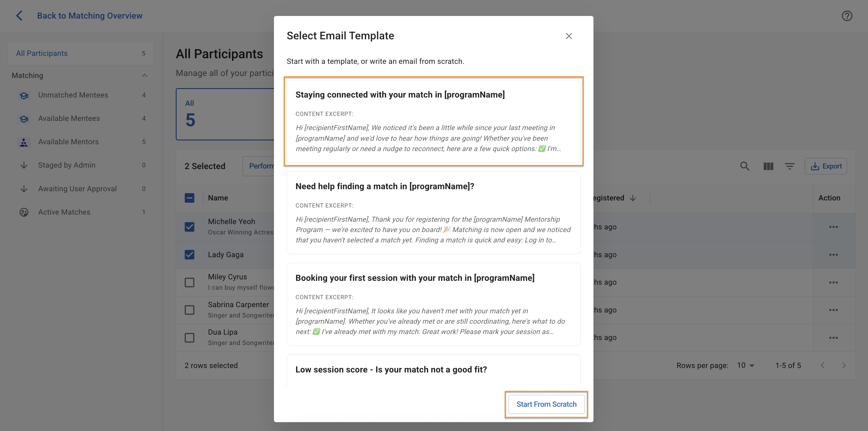Open the rows per page dropdown
Image resolution: width=868 pixels, height=431 pixels.
(x=746, y=365)
